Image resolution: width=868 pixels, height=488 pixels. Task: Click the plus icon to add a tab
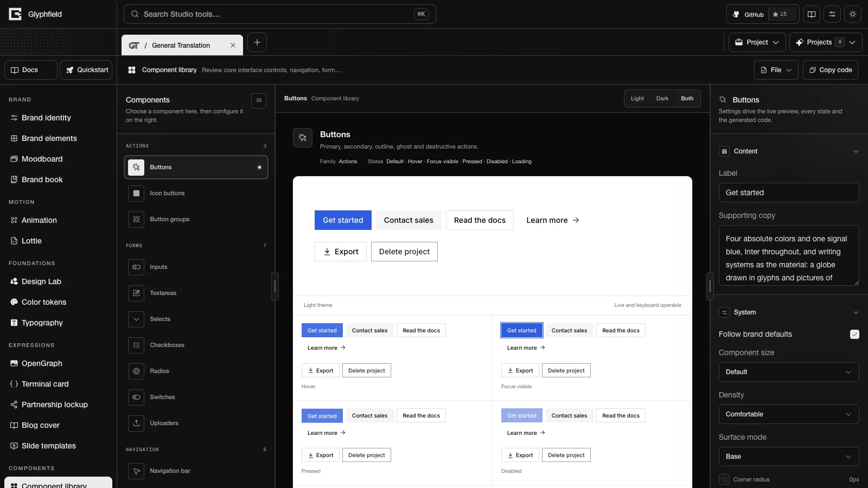click(257, 42)
